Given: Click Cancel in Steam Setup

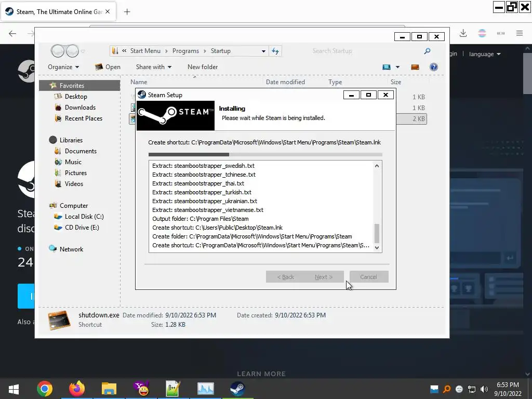Looking at the screenshot, I should 369,277.
